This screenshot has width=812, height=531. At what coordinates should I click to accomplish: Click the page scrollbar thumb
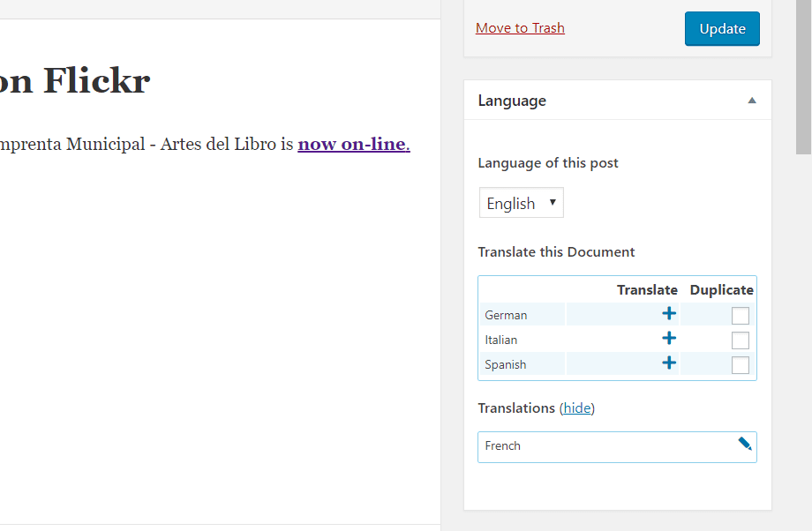pyautogui.click(x=803, y=77)
